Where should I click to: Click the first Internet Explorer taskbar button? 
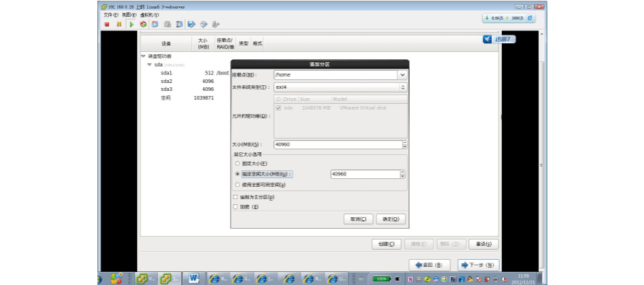point(218,279)
